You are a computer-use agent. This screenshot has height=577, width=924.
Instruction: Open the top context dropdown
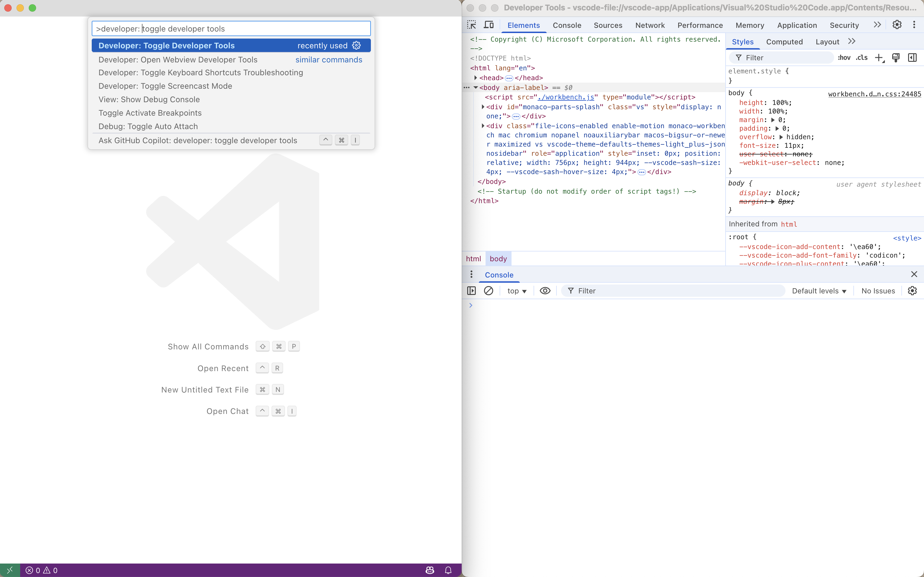coord(517,291)
